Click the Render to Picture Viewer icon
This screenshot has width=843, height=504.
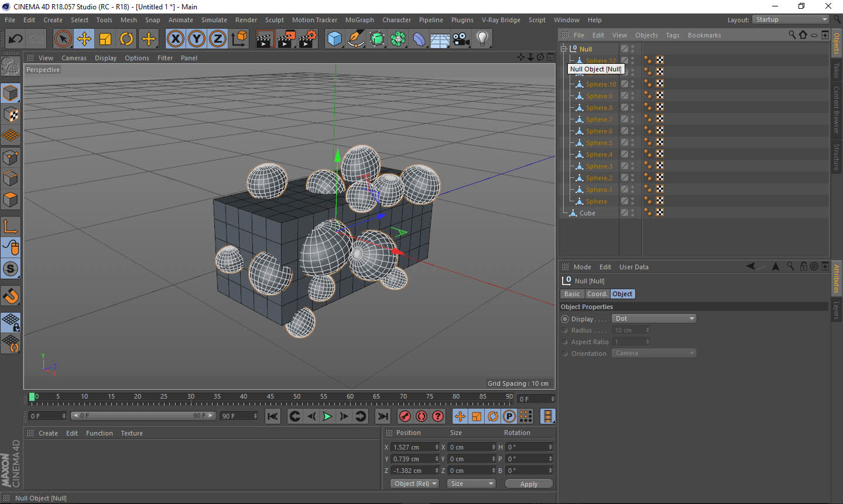[x=286, y=39]
